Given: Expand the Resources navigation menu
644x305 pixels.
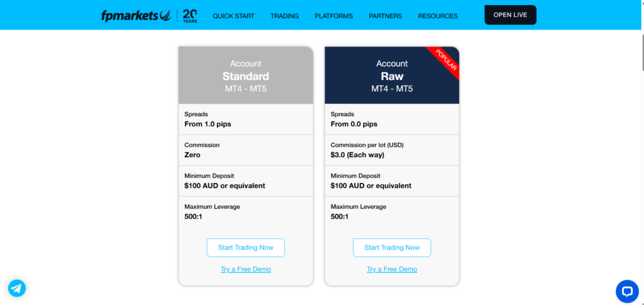Looking at the screenshot, I should click(x=438, y=16).
